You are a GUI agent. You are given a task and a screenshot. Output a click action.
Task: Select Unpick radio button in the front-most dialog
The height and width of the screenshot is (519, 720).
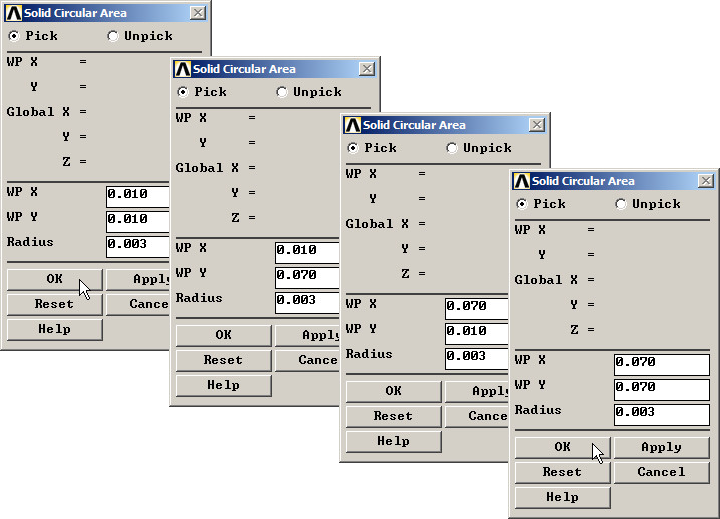(621, 204)
